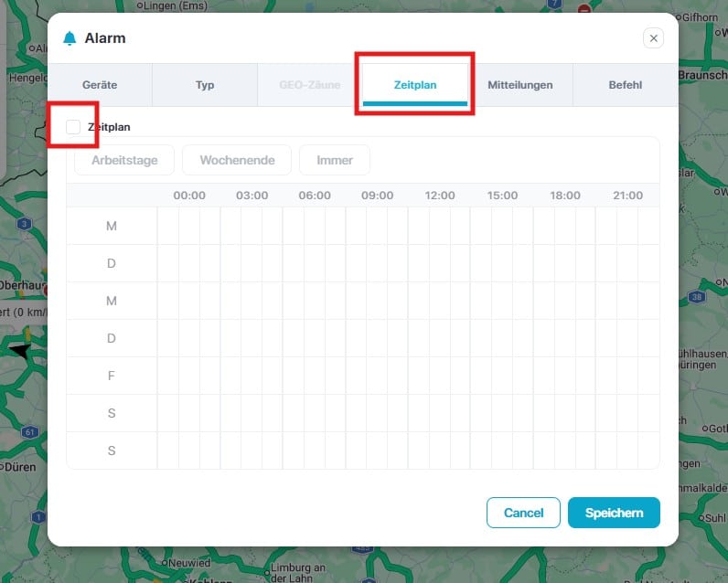Screen dimensions: 728x583
Task: Apply the Wochenende schedule preset
Action: click(x=237, y=160)
